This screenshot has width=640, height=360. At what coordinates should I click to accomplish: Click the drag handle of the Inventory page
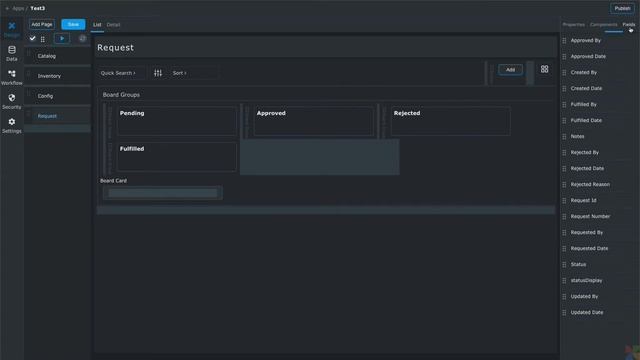coord(29,73)
